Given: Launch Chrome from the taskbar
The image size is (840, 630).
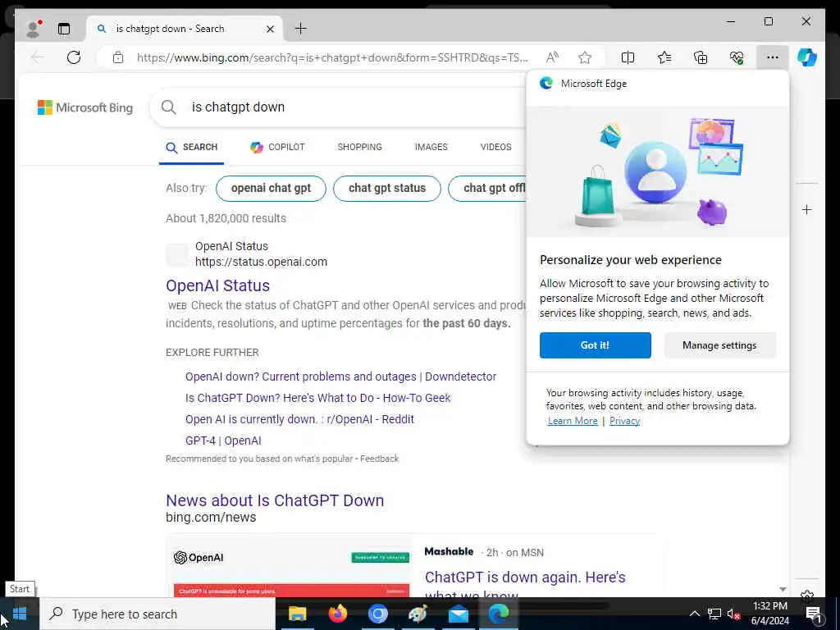Looking at the screenshot, I should 377,614.
